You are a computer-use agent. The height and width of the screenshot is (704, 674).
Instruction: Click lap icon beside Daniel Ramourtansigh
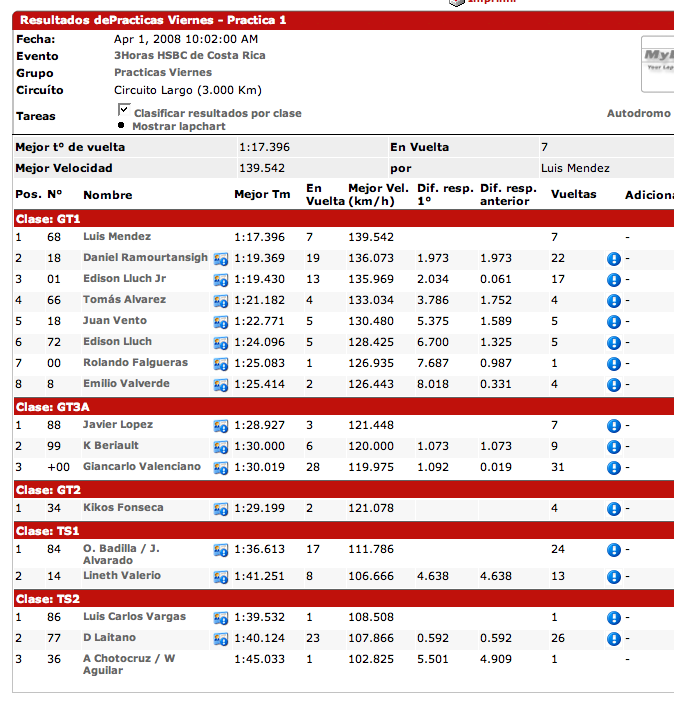pyautogui.click(x=221, y=259)
